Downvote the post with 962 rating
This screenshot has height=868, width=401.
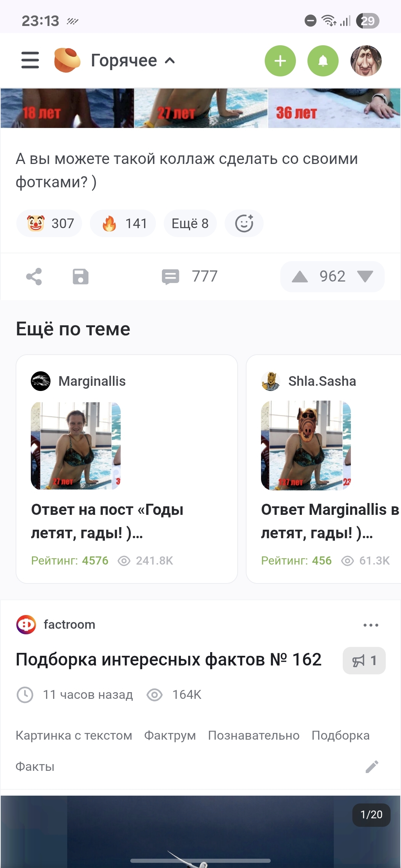(365, 276)
